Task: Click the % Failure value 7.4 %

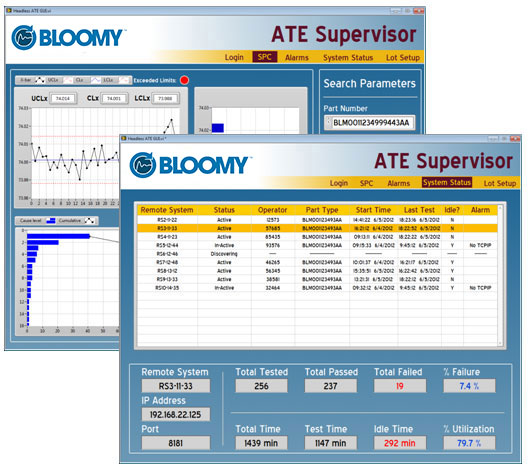Action: [x=469, y=386]
